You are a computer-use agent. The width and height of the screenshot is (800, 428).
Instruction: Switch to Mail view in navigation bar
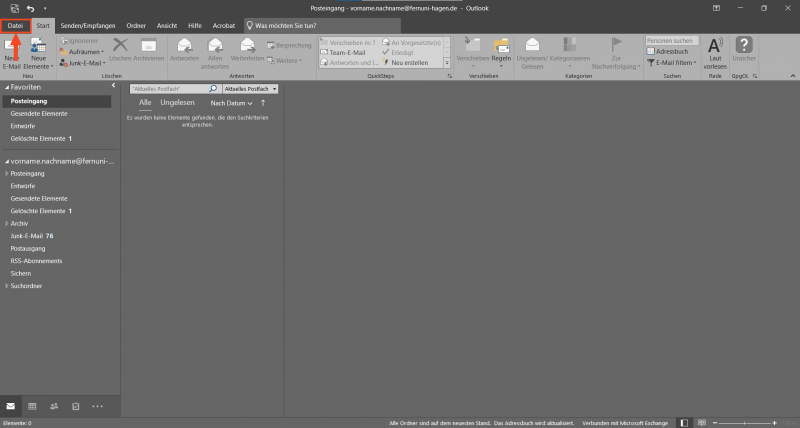10,407
